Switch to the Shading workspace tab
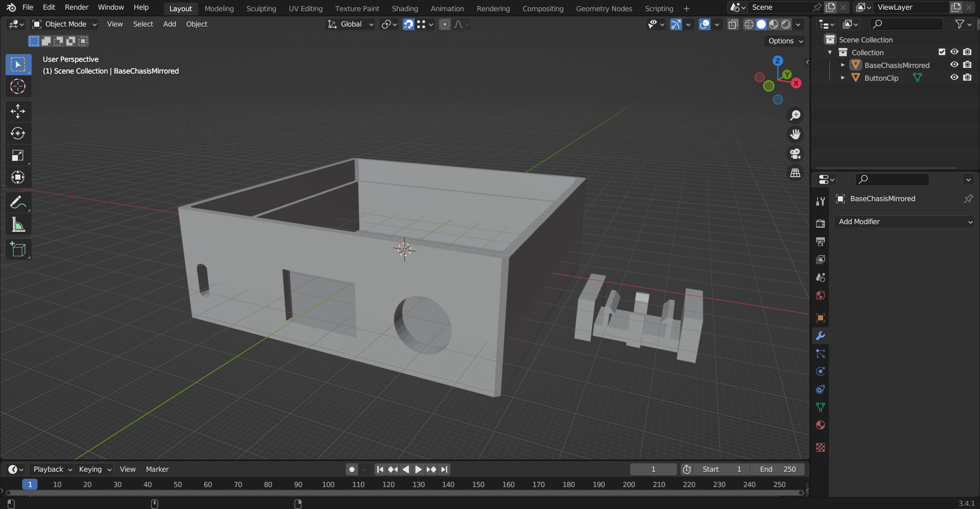The width and height of the screenshot is (980, 509). click(405, 8)
